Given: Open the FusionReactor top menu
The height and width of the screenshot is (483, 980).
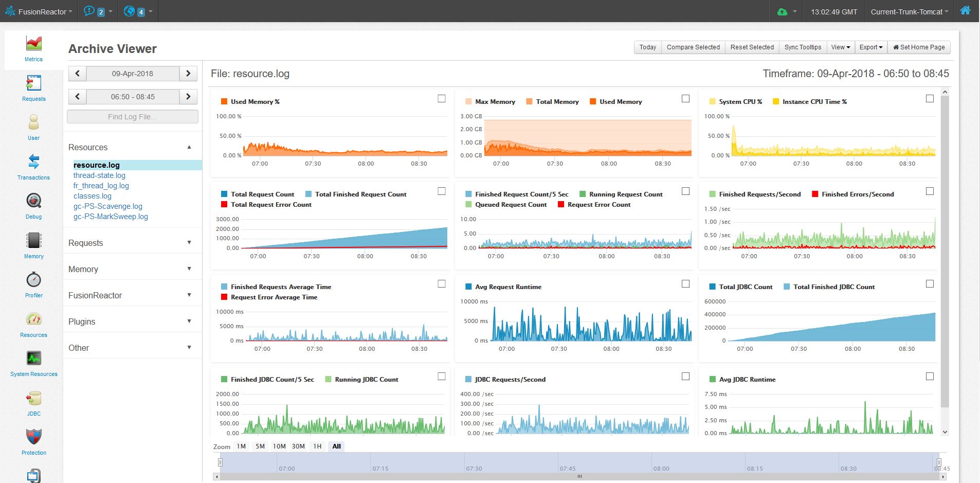Looking at the screenshot, I should point(39,11).
